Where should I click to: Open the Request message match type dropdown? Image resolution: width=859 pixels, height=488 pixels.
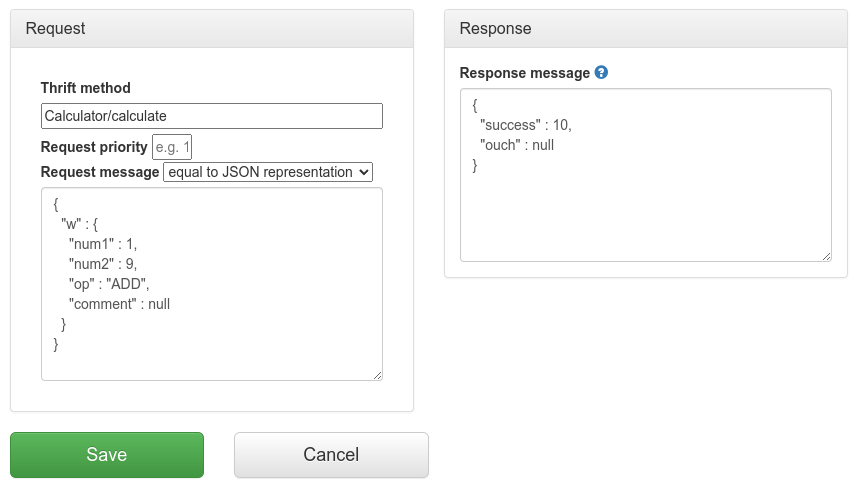[x=267, y=172]
